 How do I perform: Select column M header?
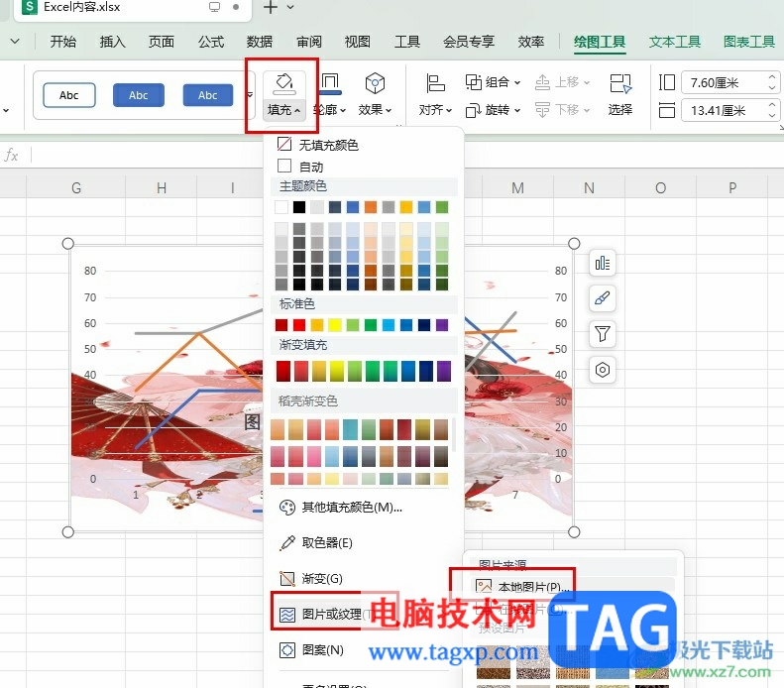click(518, 188)
